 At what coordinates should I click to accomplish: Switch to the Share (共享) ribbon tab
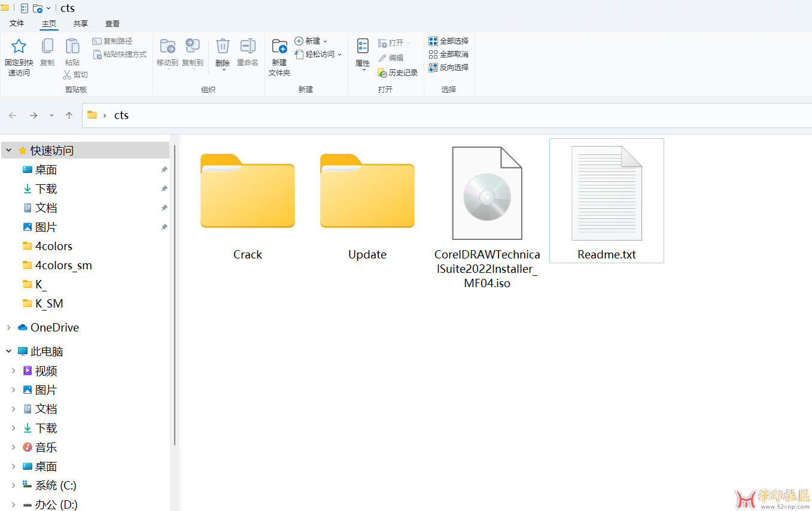coord(81,23)
